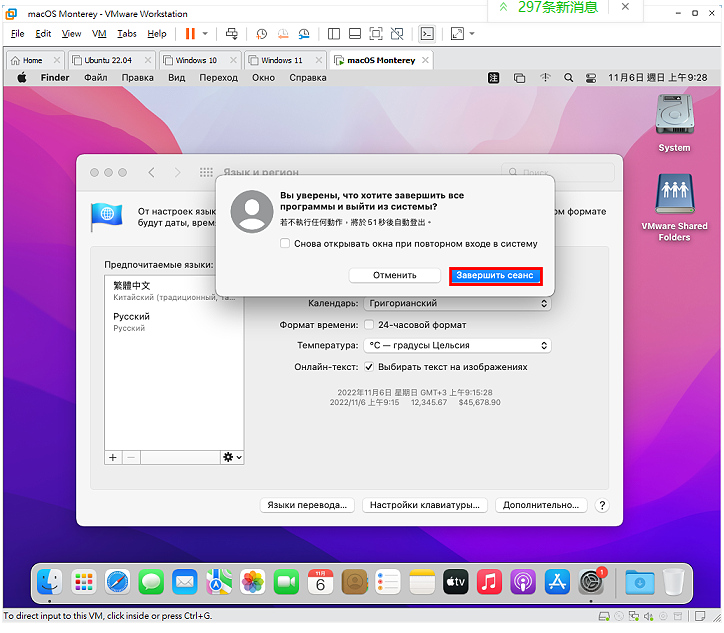
Task: Open Photos from the Dock
Action: click(253, 581)
